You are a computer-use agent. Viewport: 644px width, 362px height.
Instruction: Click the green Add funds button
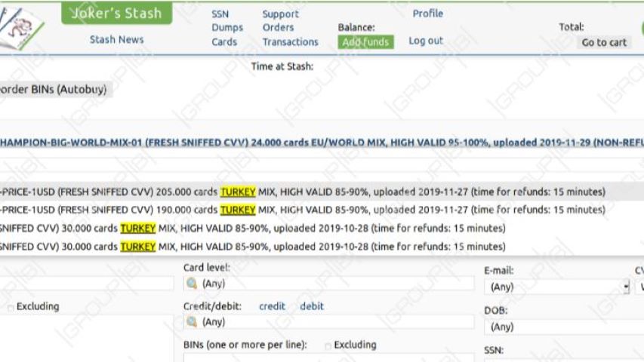[365, 42]
